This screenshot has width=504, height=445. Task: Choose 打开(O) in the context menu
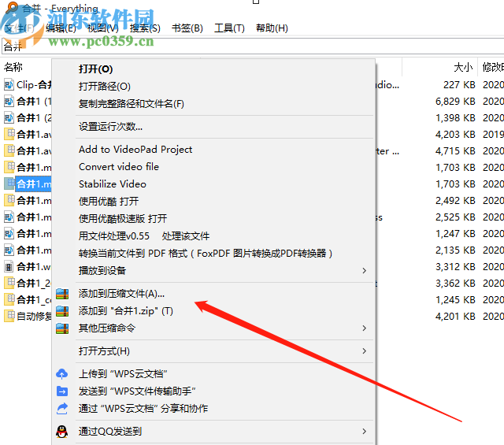tap(95, 69)
